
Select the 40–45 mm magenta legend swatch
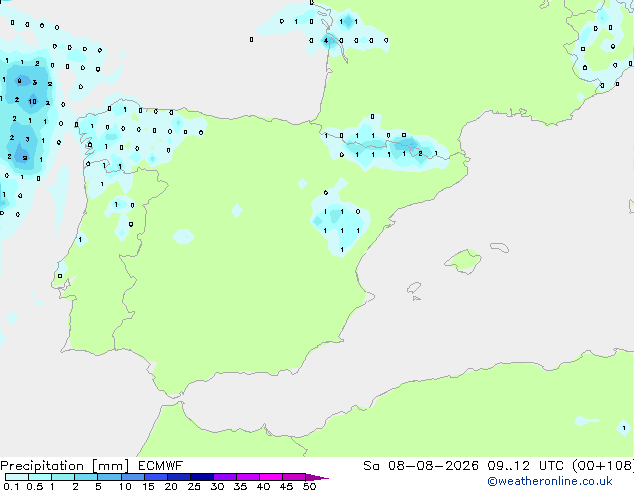coord(271,477)
